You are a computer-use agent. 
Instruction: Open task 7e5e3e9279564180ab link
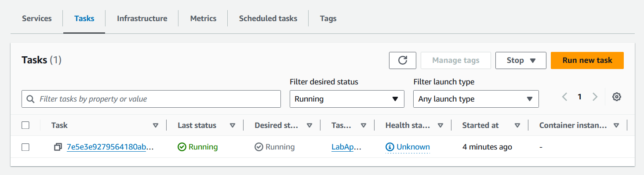tap(110, 147)
